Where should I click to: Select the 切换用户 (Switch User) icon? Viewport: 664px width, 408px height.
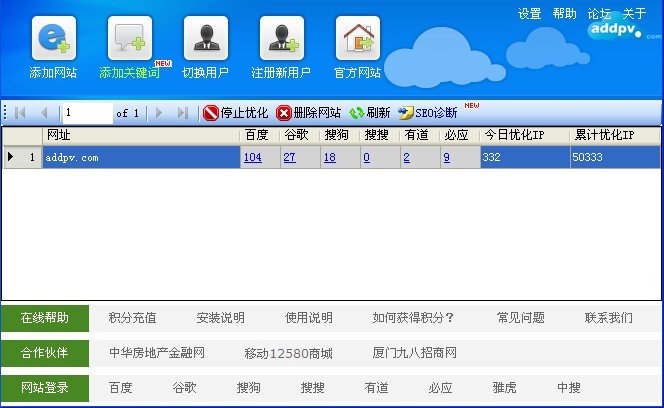[206, 38]
